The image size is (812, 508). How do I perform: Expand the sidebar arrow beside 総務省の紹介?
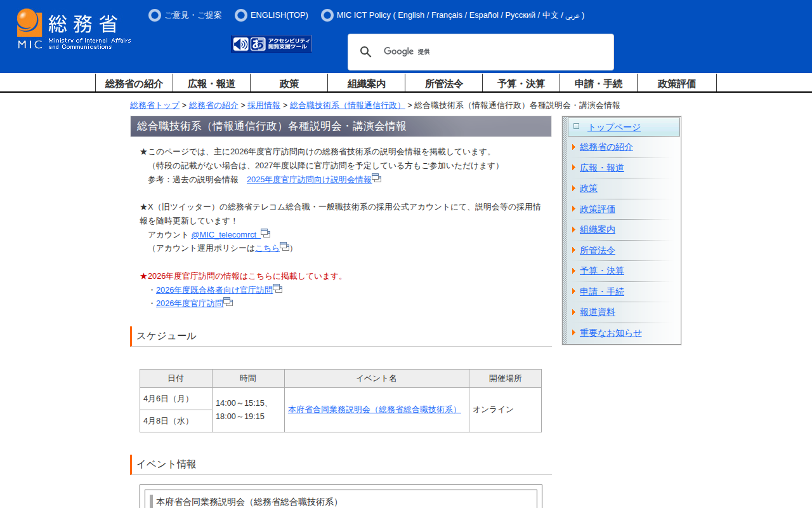(x=573, y=147)
